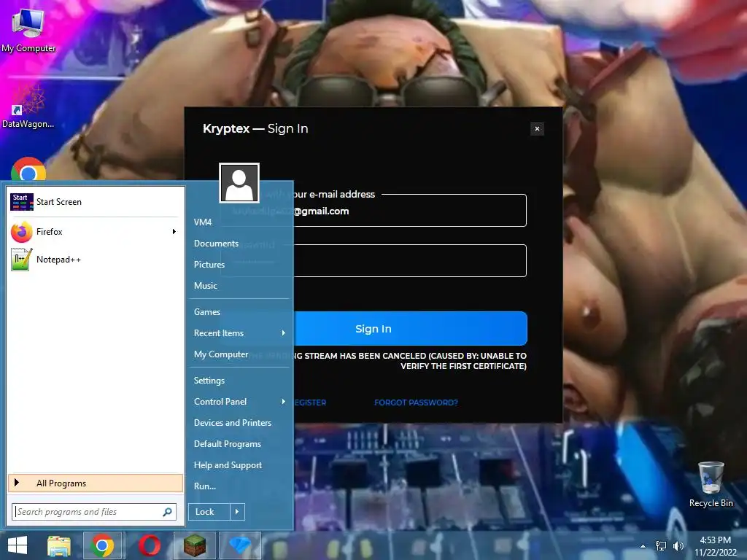Open Pictures from the Start menu

(x=240, y=264)
